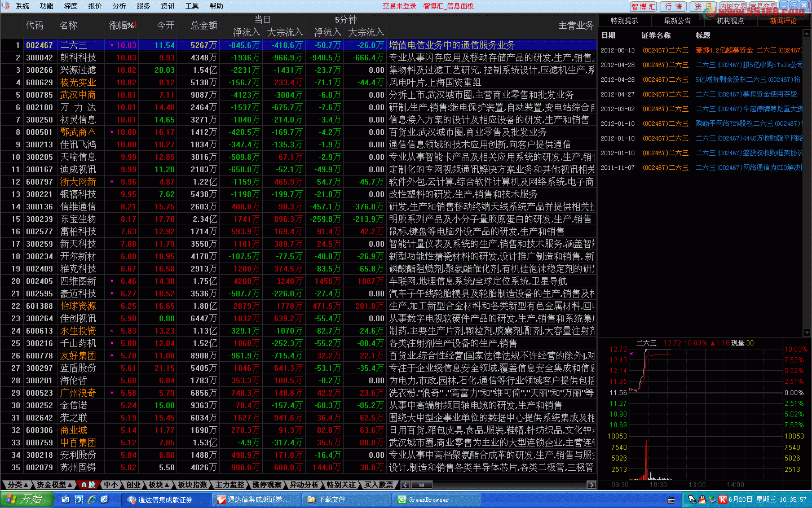Select the 特别关注 bottom tab

point(342,485)
